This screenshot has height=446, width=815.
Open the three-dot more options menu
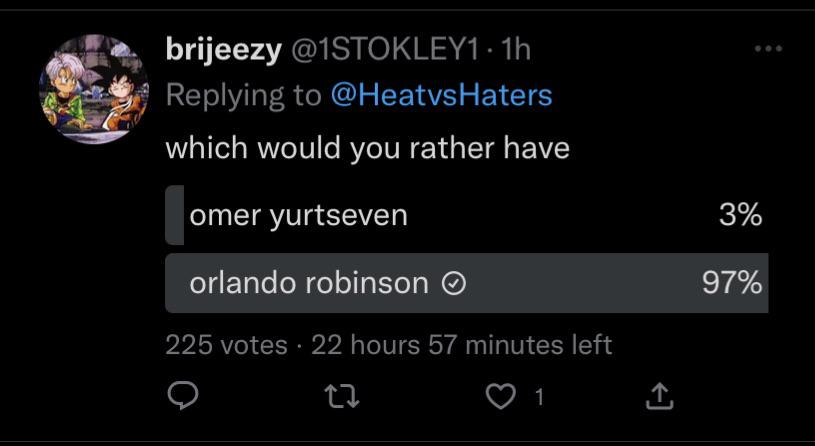767,49
